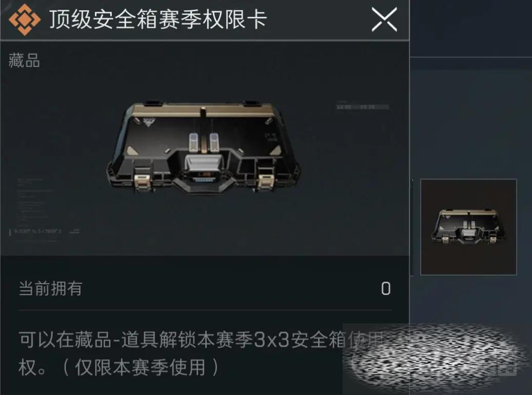Click the note (仅限本赛季使用)

[x=140, y=367]
